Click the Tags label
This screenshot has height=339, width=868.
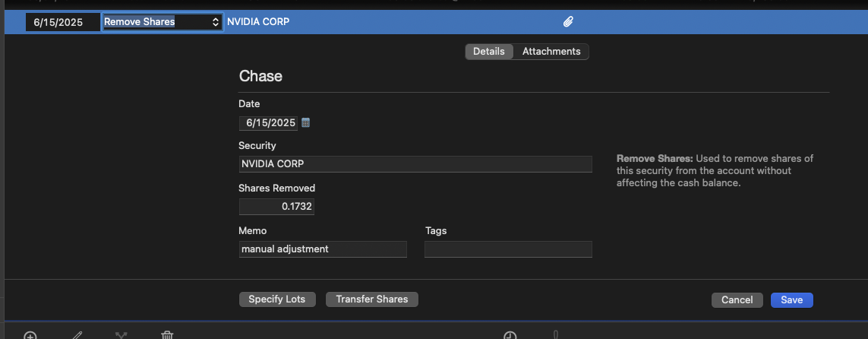coord(436,230)
